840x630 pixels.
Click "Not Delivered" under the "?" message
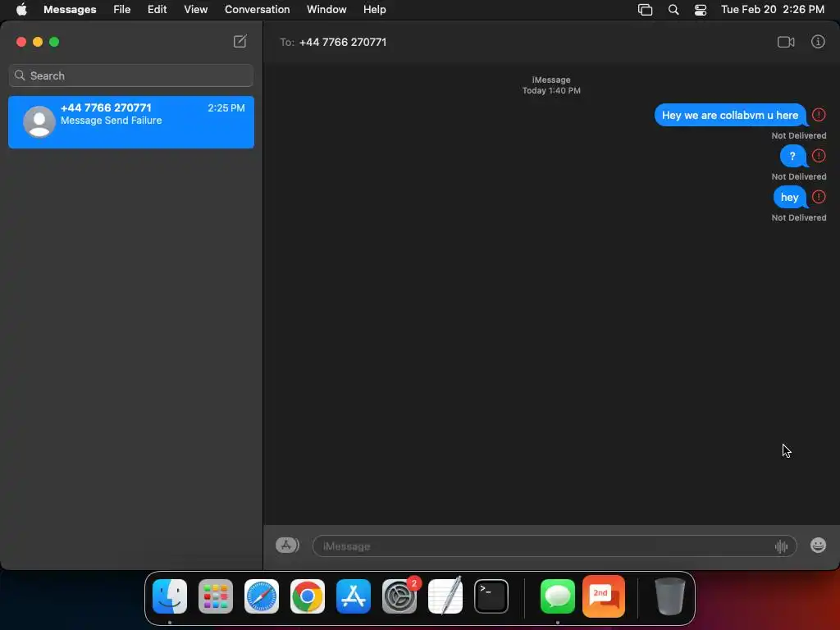point(798,176)
